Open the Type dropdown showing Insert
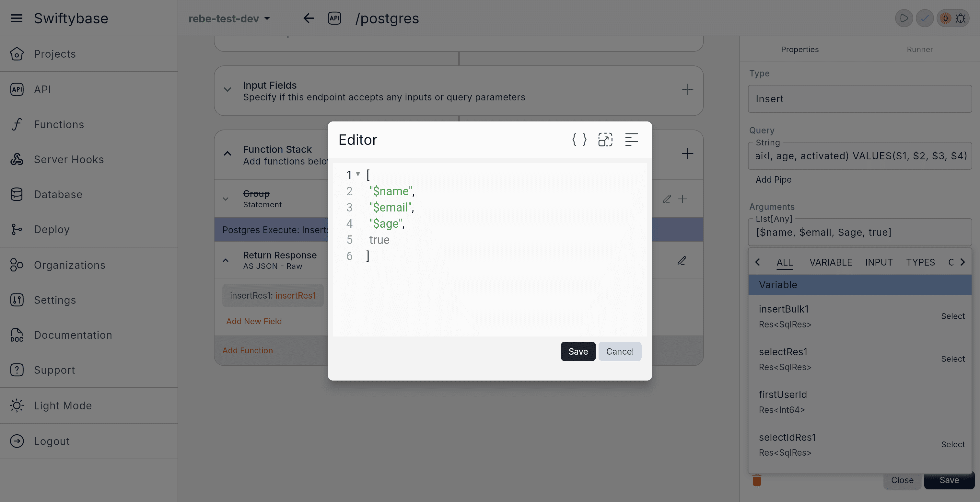This screenshot has height=502, width=980. (860, 99)
